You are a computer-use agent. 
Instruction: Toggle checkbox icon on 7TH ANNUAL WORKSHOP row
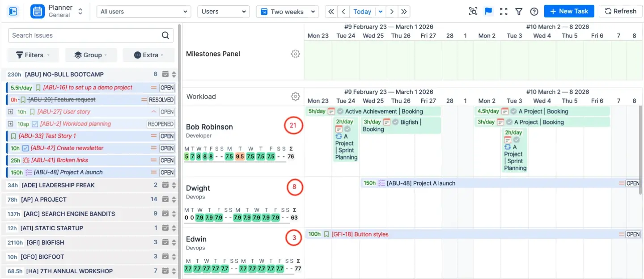pyautogui.click(x=165, y=271)
